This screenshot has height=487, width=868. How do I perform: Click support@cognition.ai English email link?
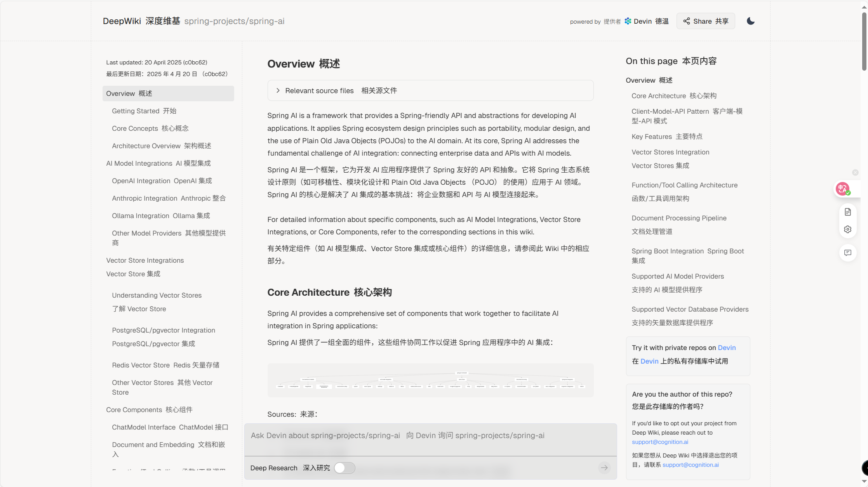point(660,442)
